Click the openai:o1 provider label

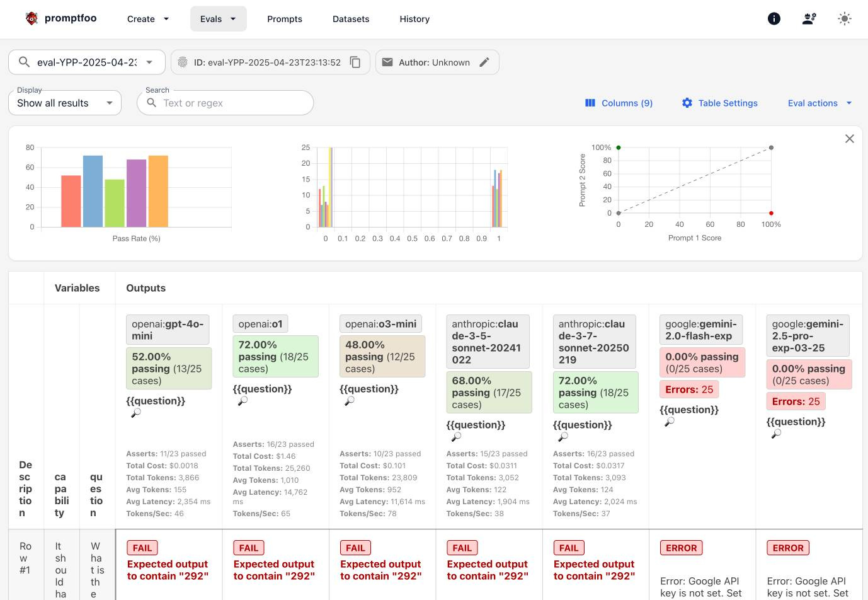[260, 324]
